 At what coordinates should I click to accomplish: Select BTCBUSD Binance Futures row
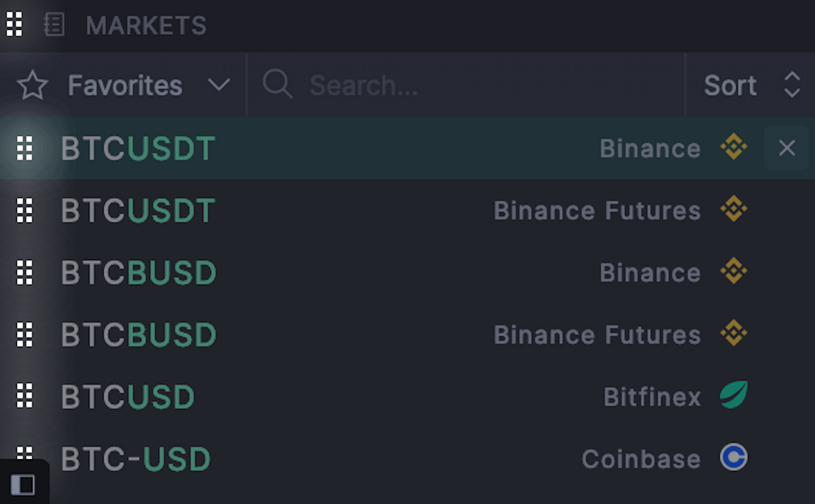click(x=407, y=334)
